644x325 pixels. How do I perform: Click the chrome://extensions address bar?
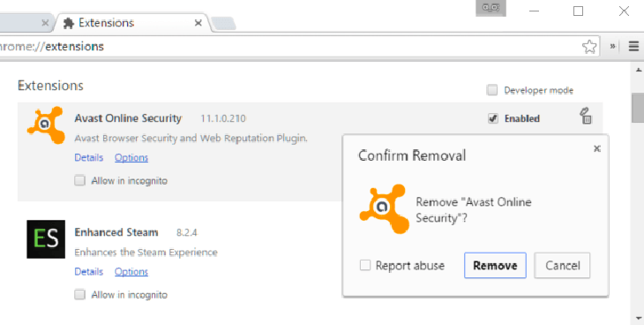click(x=288, y=47)
